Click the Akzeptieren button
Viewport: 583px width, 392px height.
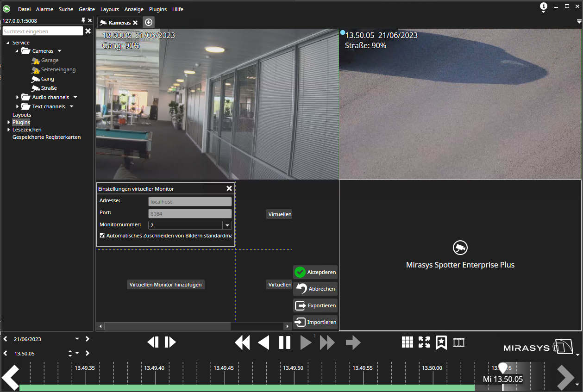pyautogui.click(x=315, y=272)
